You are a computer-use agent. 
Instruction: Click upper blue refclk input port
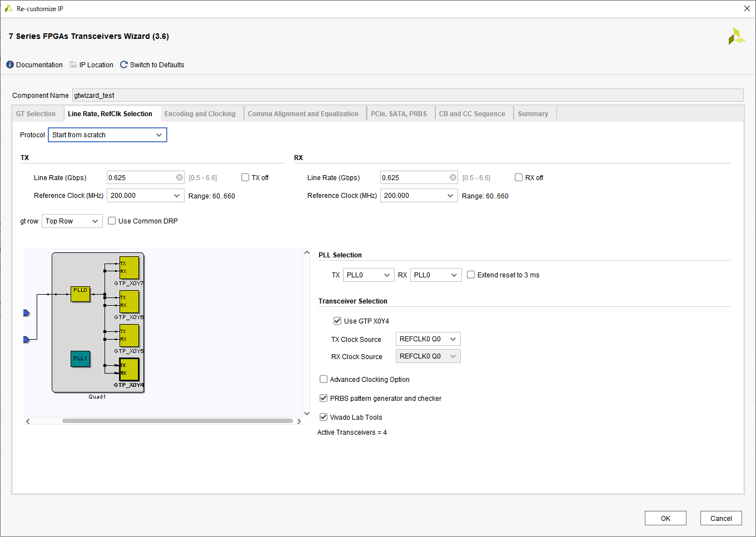coord(26,314)
